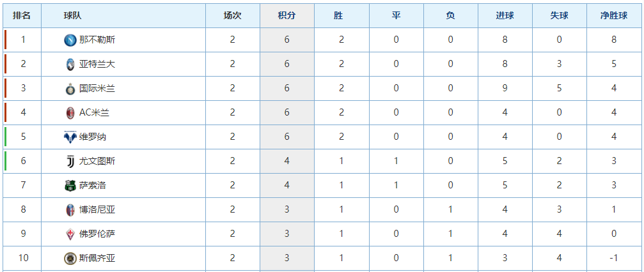Viewport: 644px width, 272px height.
Task: Click the AC Milan crest icon
Action: 70,113
